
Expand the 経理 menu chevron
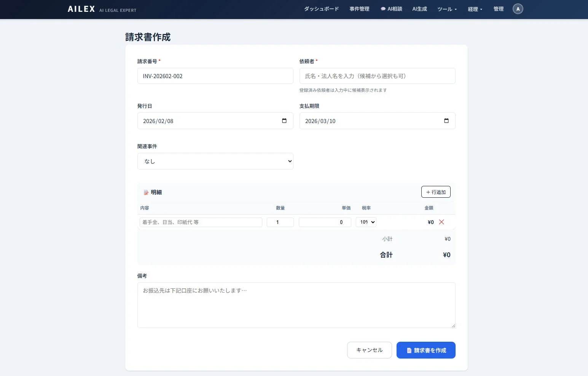(481, 10)
